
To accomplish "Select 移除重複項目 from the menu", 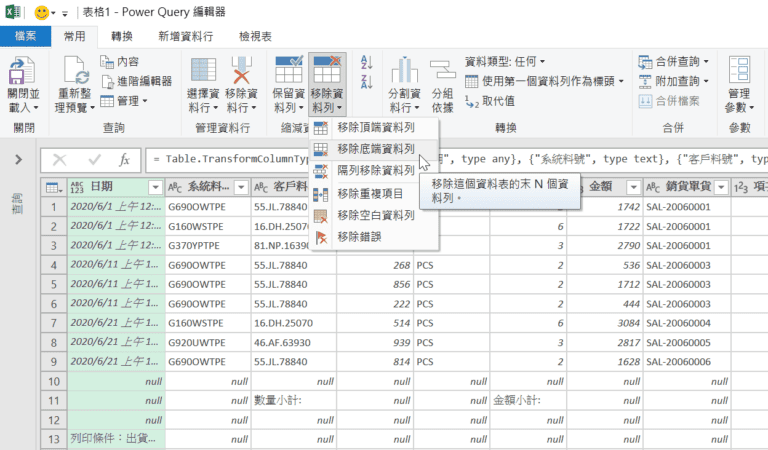I will coord(371,193).
